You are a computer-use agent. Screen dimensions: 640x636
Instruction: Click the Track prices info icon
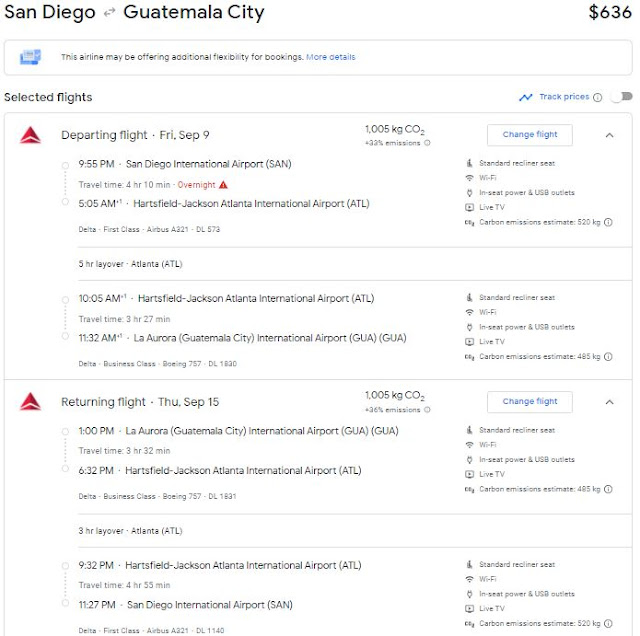tap(598, 97)
